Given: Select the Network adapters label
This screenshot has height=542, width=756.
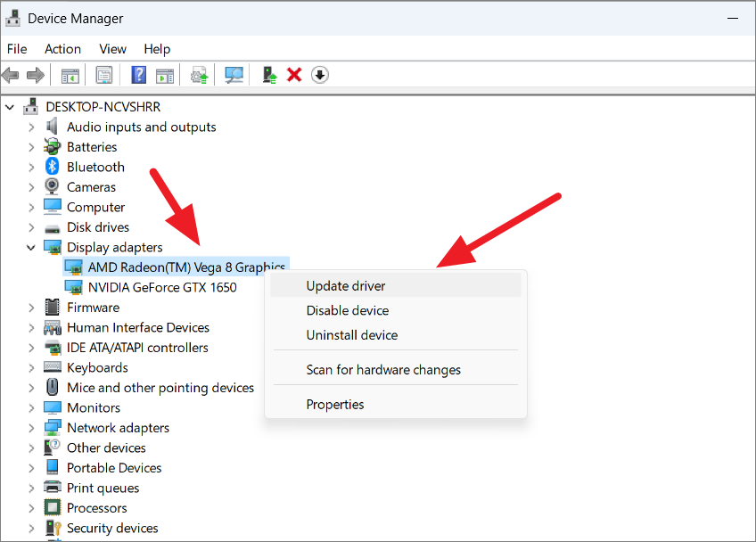Looking at the screenshot, I should click(x=118, y=428).
